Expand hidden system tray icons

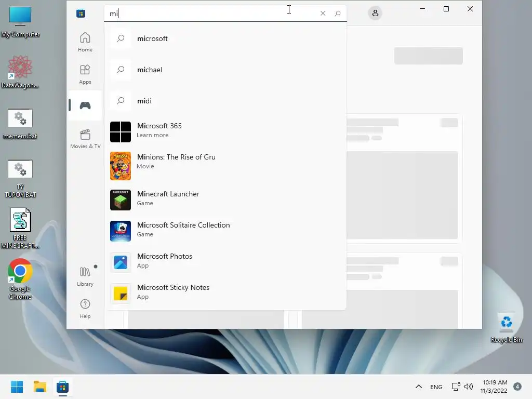point(419,387)
